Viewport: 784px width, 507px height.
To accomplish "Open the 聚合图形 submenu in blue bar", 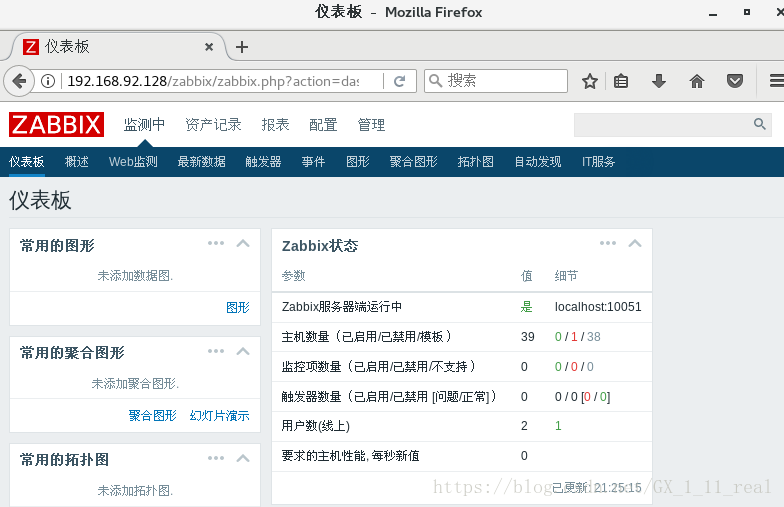I will point(414,162).
